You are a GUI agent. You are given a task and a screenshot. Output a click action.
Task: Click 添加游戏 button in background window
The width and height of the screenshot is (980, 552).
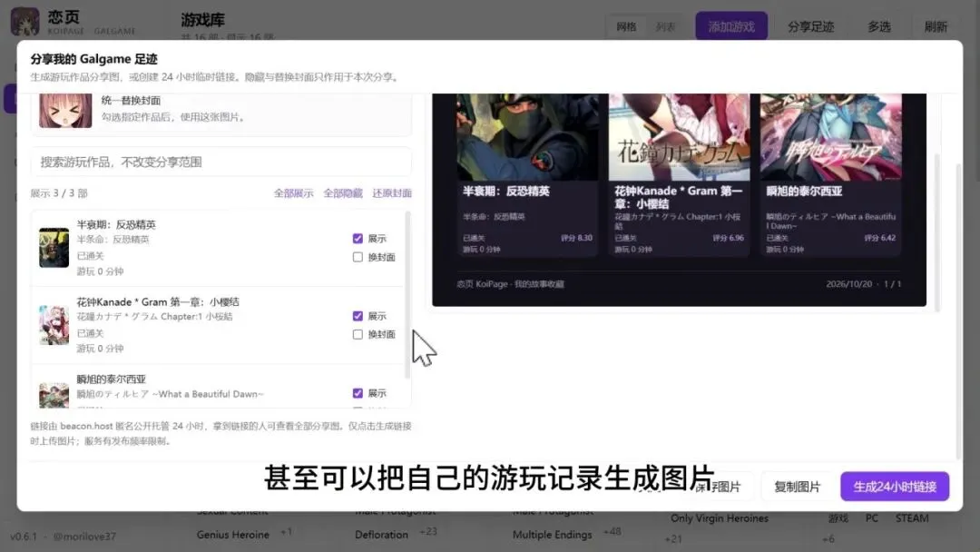point(731,26)
